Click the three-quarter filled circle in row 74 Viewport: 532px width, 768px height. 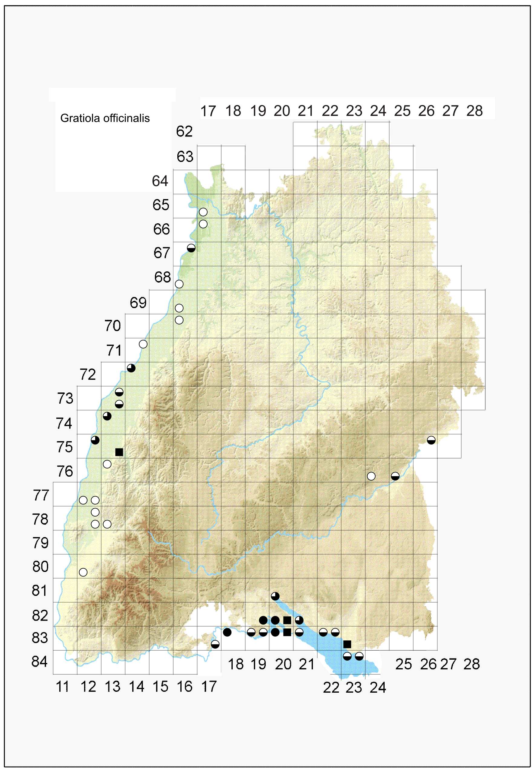pos(107,416)
